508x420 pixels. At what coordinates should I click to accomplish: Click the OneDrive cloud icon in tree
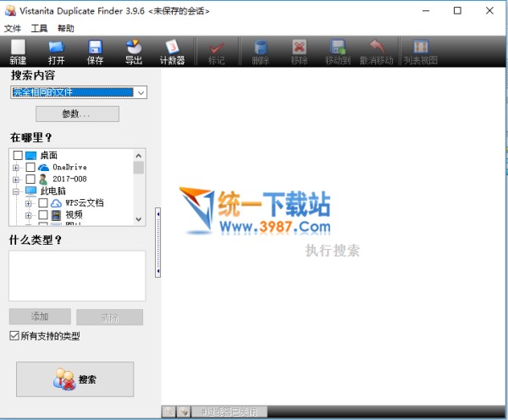point(43,167)
